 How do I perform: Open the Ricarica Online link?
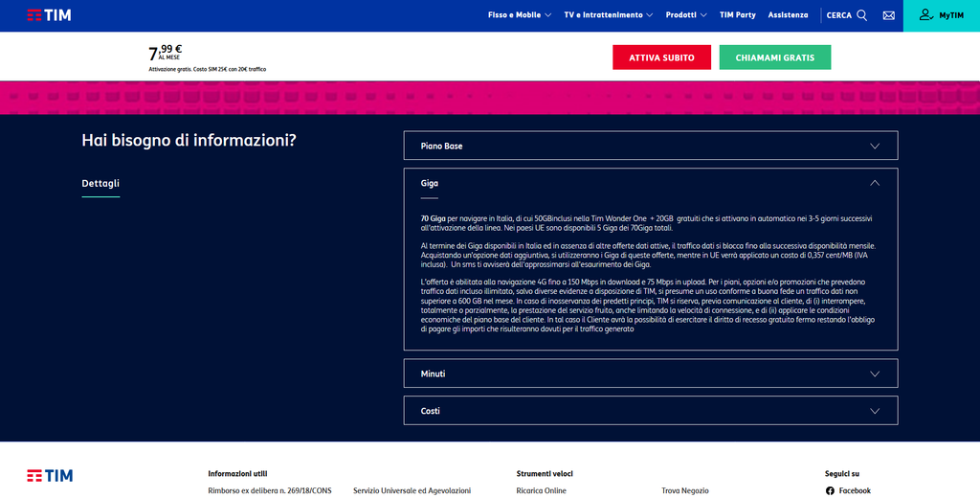pyautogui.click(x=542, y=491)
